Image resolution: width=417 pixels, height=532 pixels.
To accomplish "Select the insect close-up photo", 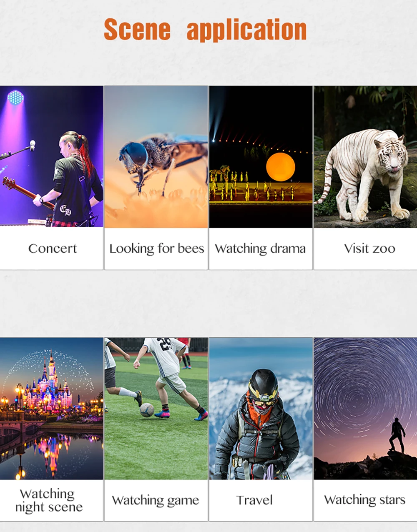I will pos(156,157).
